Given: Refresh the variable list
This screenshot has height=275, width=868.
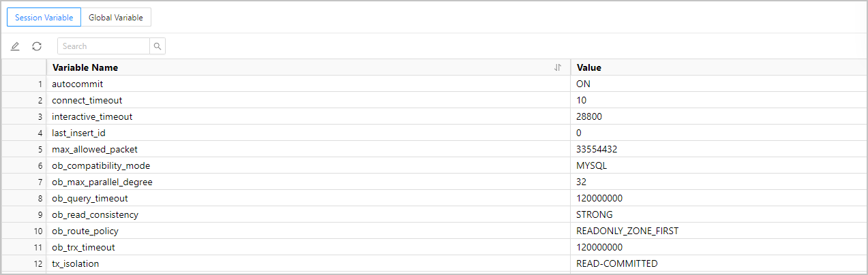Looking at the screenshot, I should point(37,46).
